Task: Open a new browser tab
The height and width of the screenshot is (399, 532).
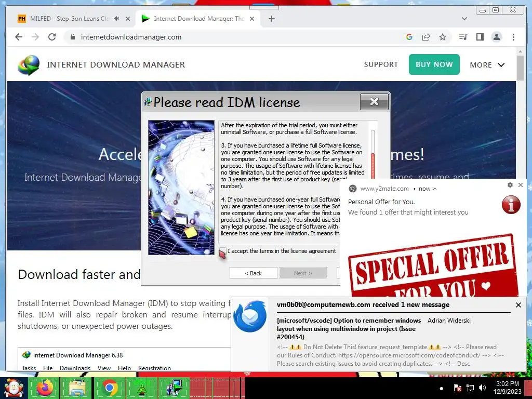Action: tap(271, 19)
